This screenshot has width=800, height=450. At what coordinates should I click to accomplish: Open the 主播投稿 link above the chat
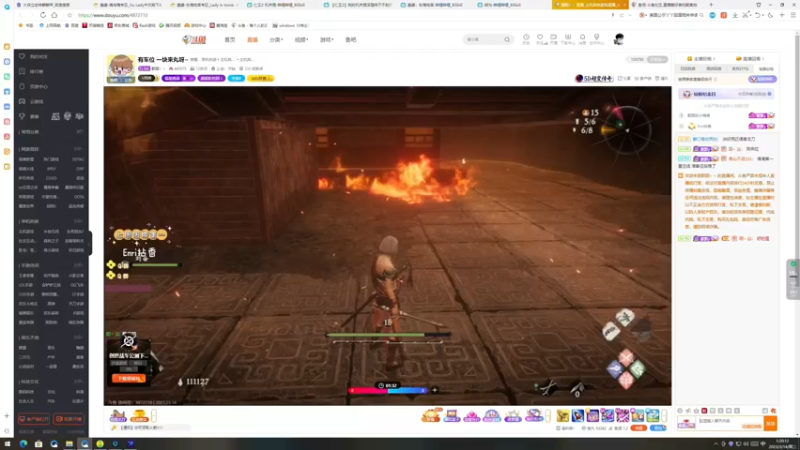click(702, 59)
